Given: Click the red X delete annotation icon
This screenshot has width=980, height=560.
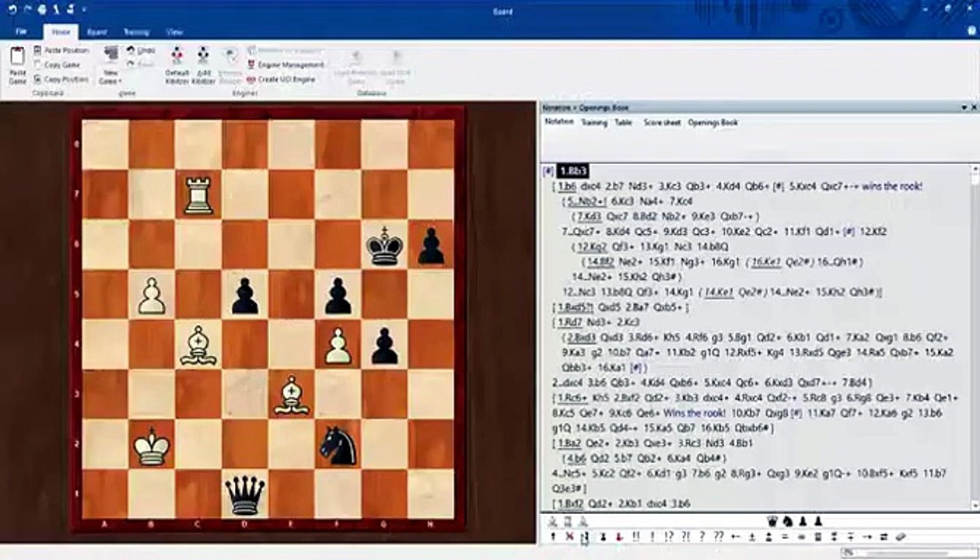Looking at the screenshot, I should point(569,537).
